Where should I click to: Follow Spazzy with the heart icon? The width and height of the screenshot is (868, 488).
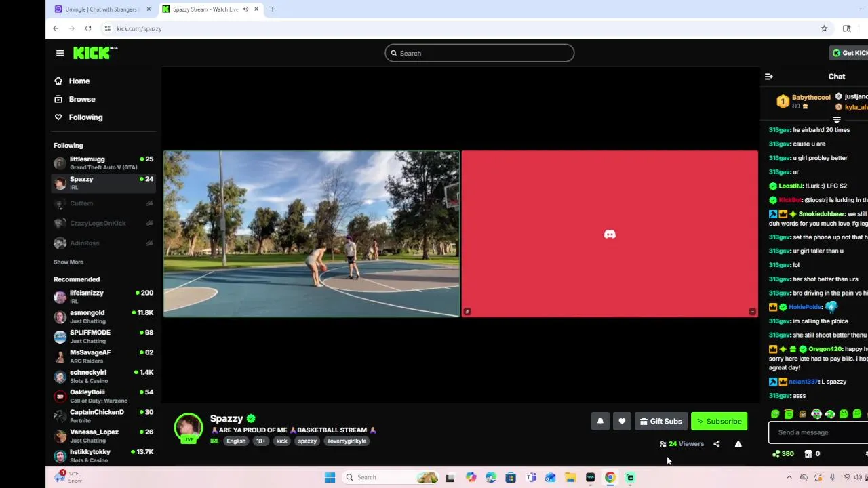(622, 421)
